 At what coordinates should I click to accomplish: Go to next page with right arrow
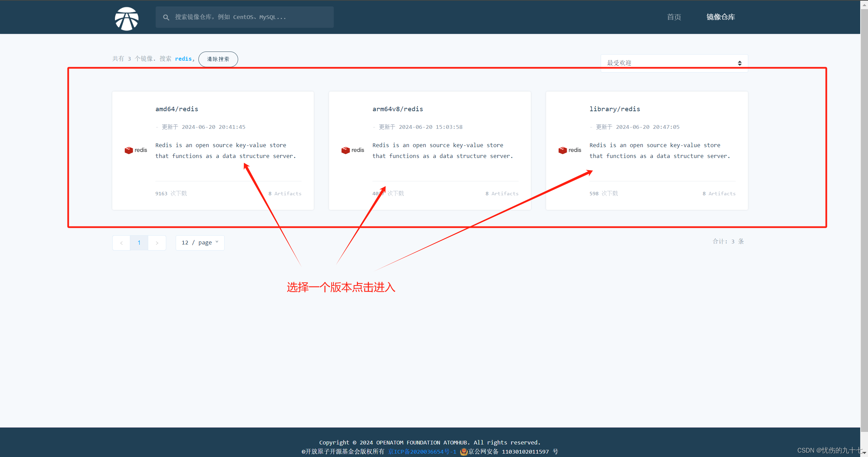(x=157, y=242)
